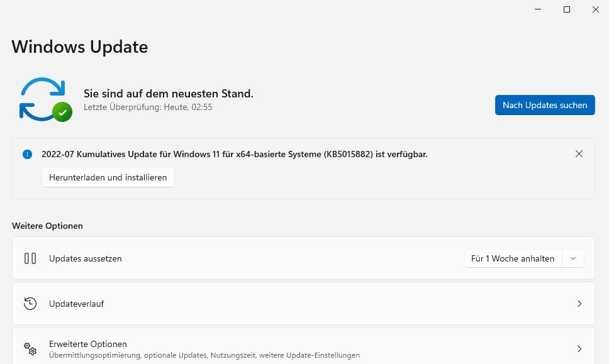Image resolution: width=609 pixels, height=364 pixels.
Task: Click the Erweiterte Optionen gears icon
Action: [x=30, y=348]
